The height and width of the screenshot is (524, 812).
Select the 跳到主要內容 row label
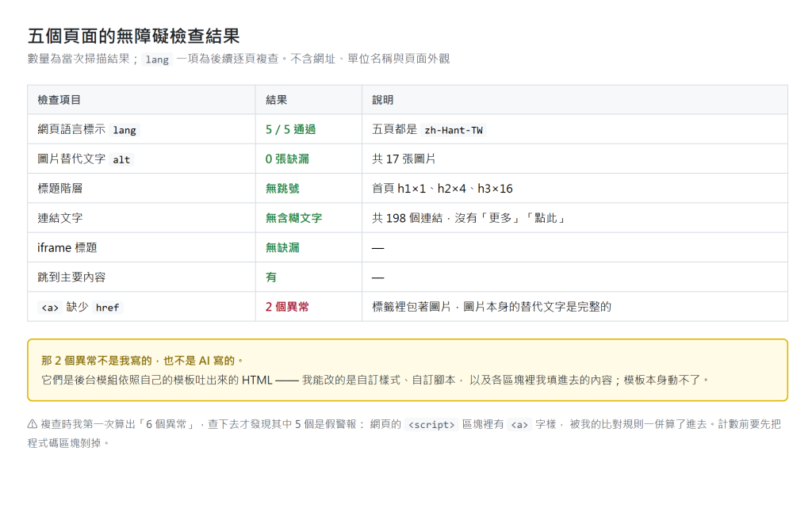[x=71, y=277]
